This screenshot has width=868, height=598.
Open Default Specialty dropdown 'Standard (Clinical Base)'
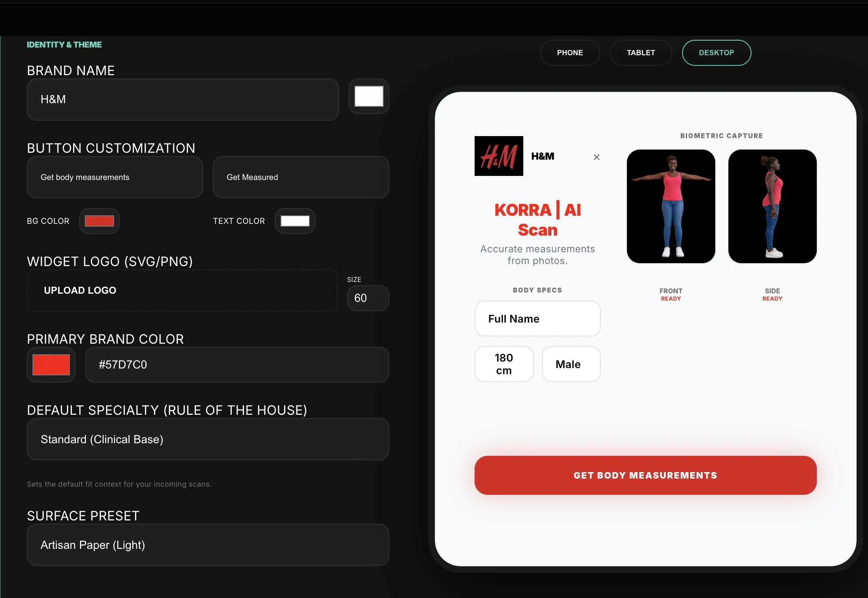[x=208, y=440]
